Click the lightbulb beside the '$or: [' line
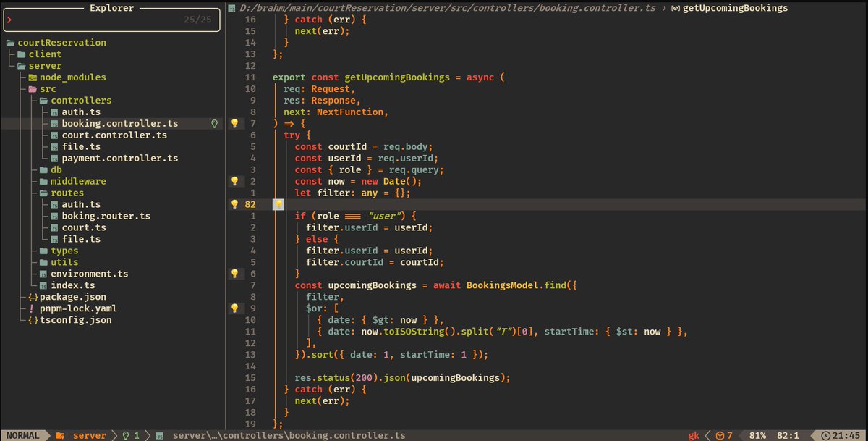The height and width of the screenshot is (441, 868). 234,308
